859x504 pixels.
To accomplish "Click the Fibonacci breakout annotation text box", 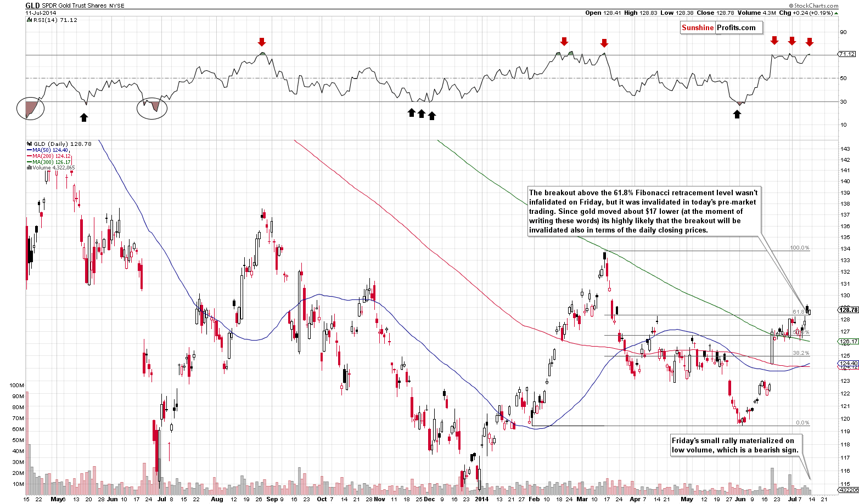I will point(644,211).
